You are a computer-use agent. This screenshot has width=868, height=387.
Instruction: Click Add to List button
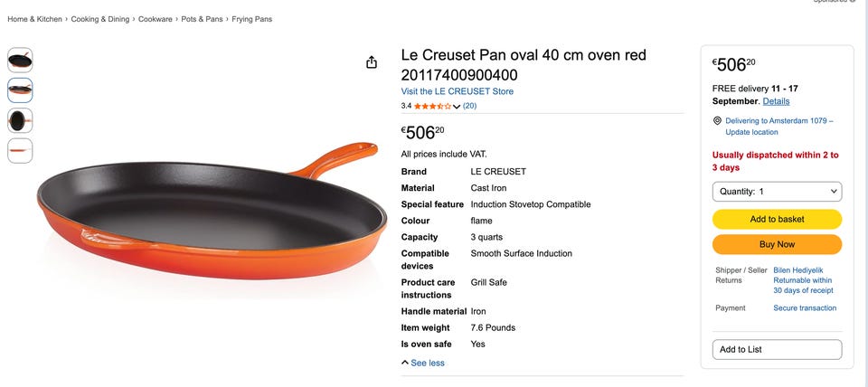[777, 349]
